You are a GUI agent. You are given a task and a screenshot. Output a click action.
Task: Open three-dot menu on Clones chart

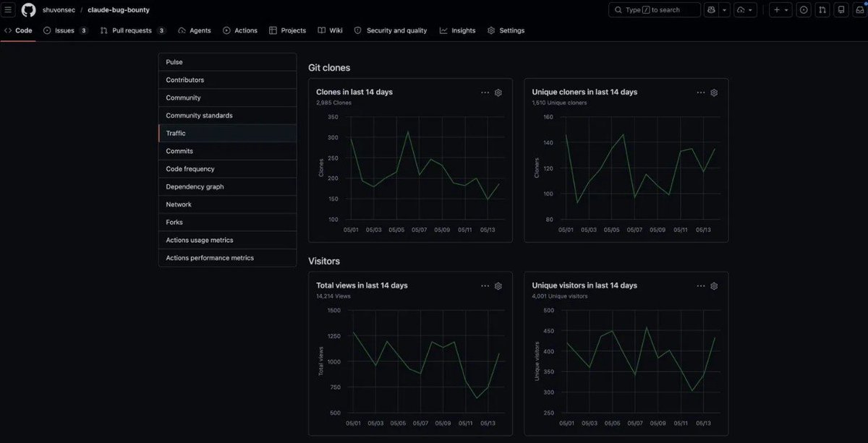tap(485, 93)
